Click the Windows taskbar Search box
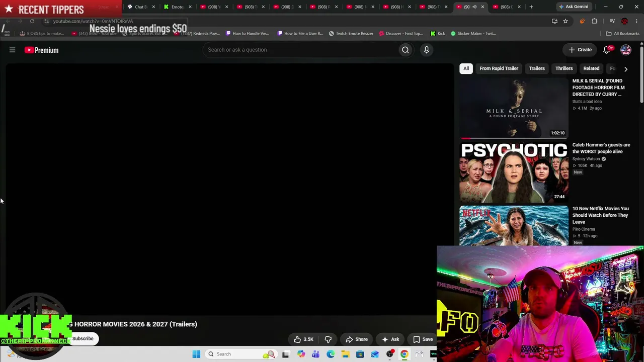The width and height of the screenshot is (644, 362). [242, 354]
